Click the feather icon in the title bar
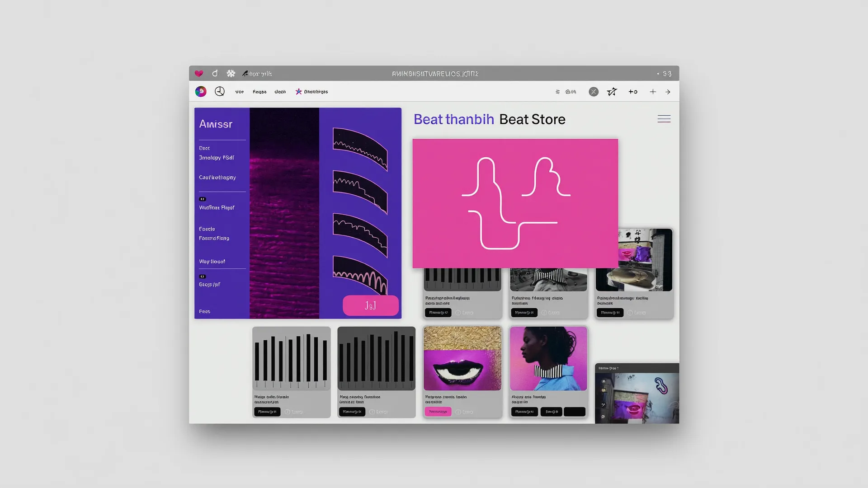 (x=245, y=73)
